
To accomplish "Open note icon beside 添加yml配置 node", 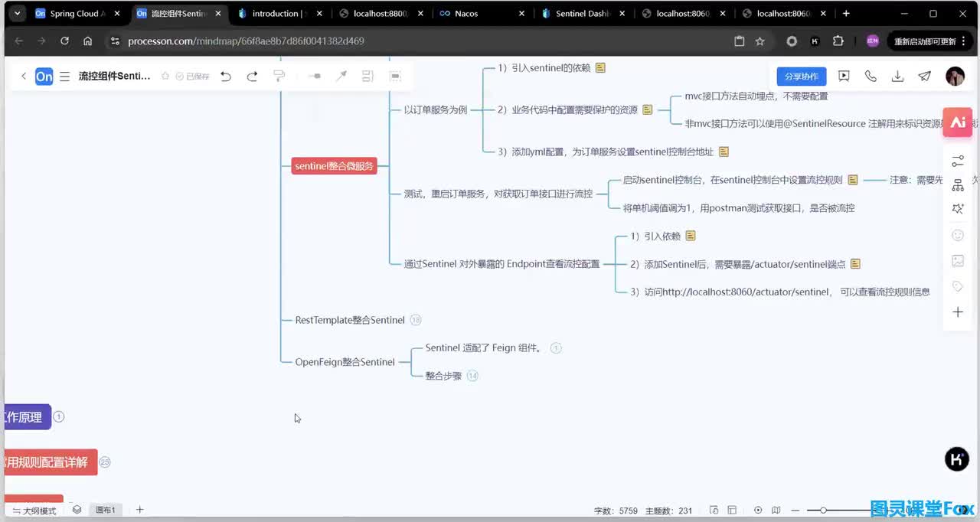I will point(724,152).
